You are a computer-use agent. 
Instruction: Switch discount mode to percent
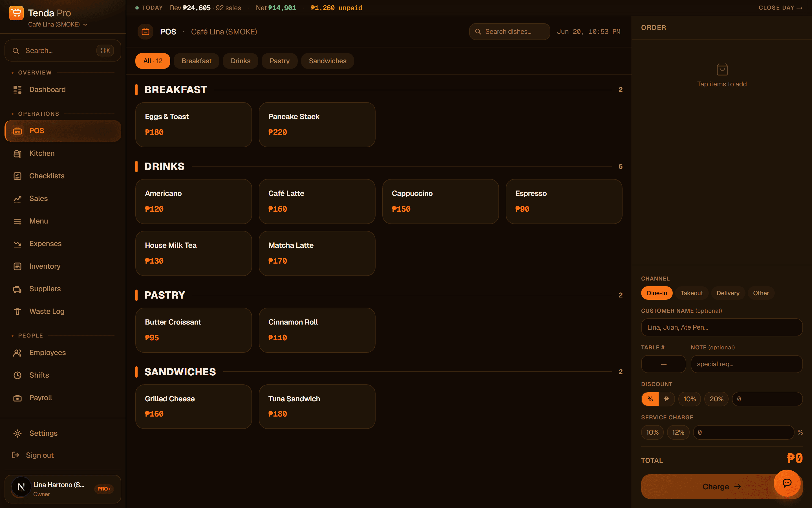point(650,399)
